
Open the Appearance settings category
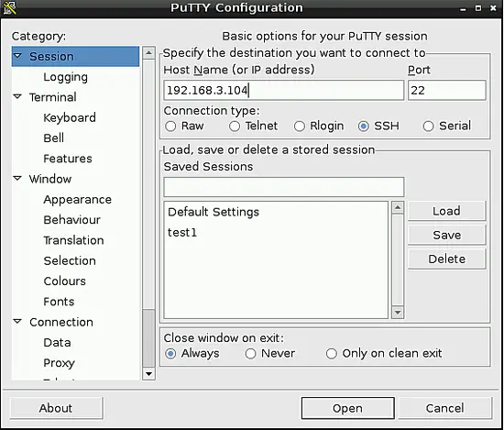(78, 200)
